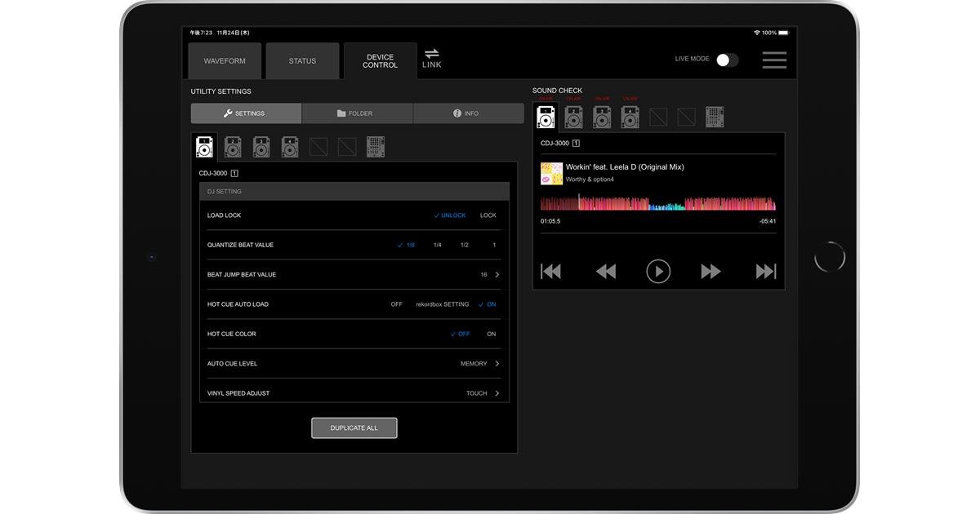Screen dimensions: 980x514
Task: Choose player 3 deck in Sound Check
Action: (602, 117)
